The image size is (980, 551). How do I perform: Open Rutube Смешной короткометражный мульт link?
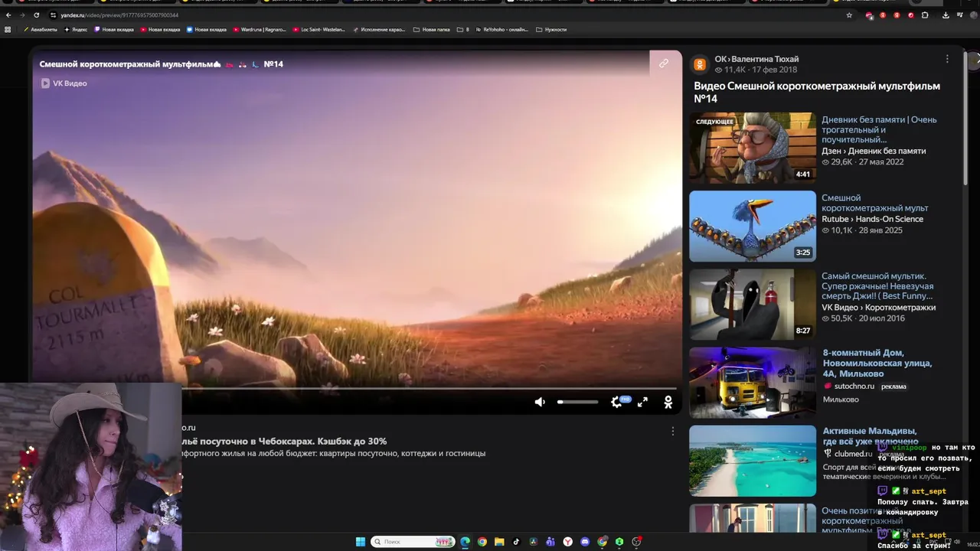[x=874, y=203]
